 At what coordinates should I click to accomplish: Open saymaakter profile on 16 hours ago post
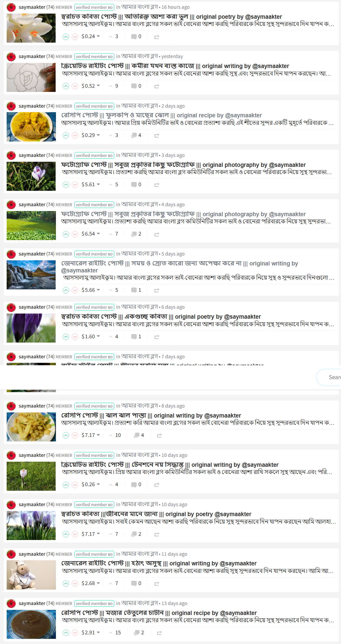click(x=32, y=7)
